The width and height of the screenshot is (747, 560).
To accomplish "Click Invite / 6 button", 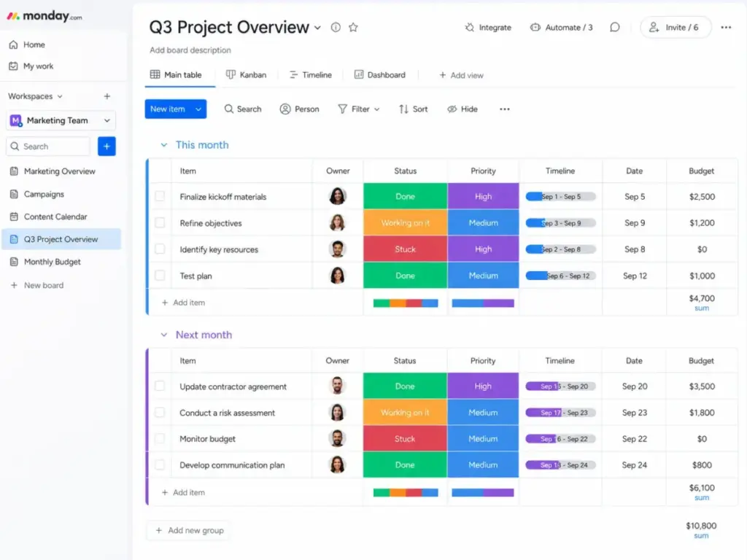I will pos(676,28).
